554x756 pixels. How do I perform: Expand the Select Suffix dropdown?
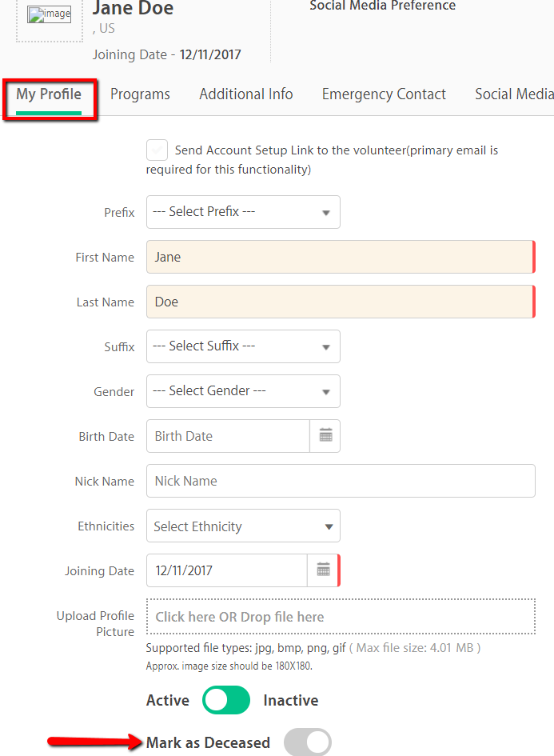(x=243, y=346)
